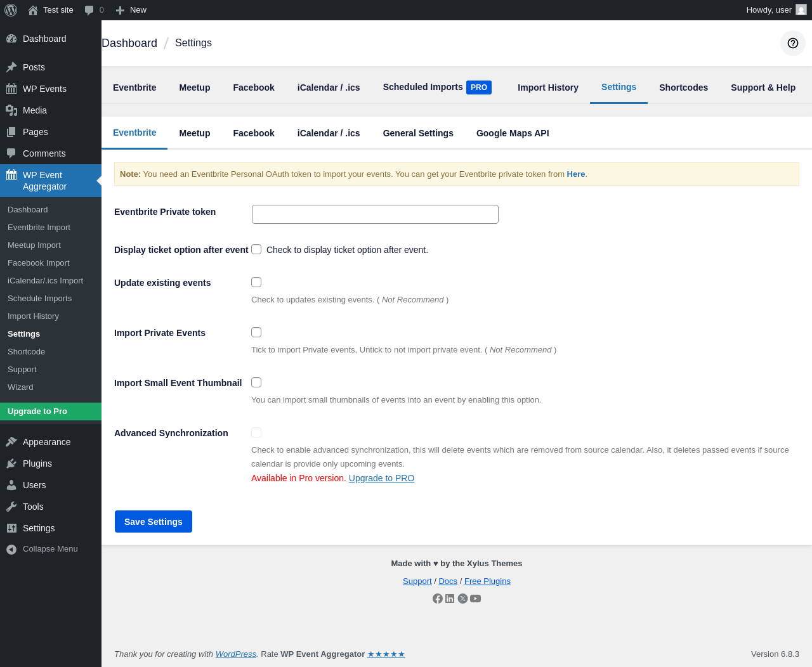The image size is (812, 667).
Task: Select the Media icon in sidebar
Action: [11, 110]
